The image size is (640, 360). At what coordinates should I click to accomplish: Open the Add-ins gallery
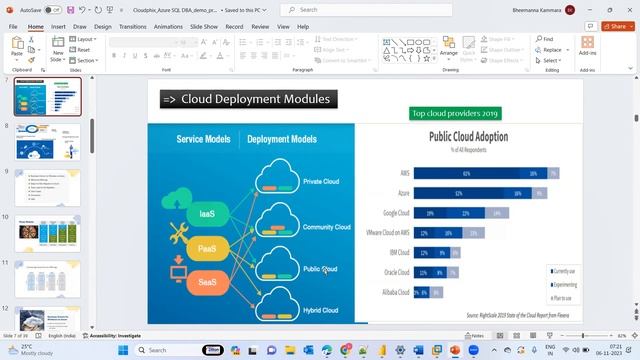click(x=587, y=46)
